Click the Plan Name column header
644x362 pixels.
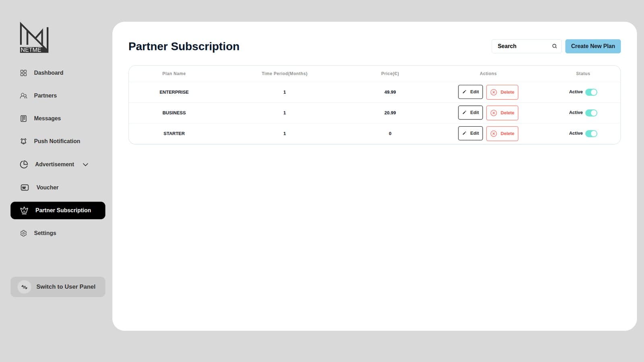[174, 74]
